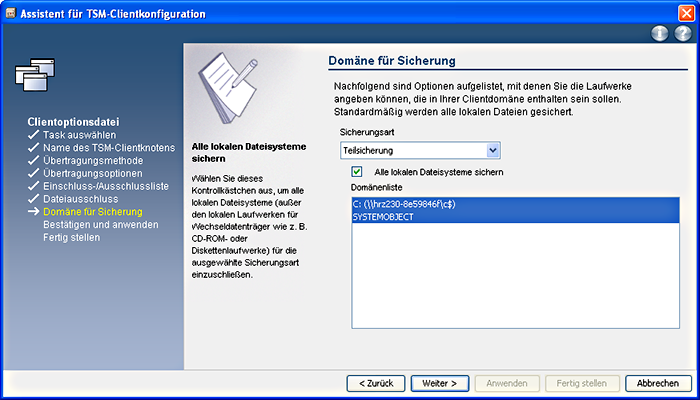Click the TSM app icon in title bar
Screen dimensions: 700x400
(x=11, y=12)
